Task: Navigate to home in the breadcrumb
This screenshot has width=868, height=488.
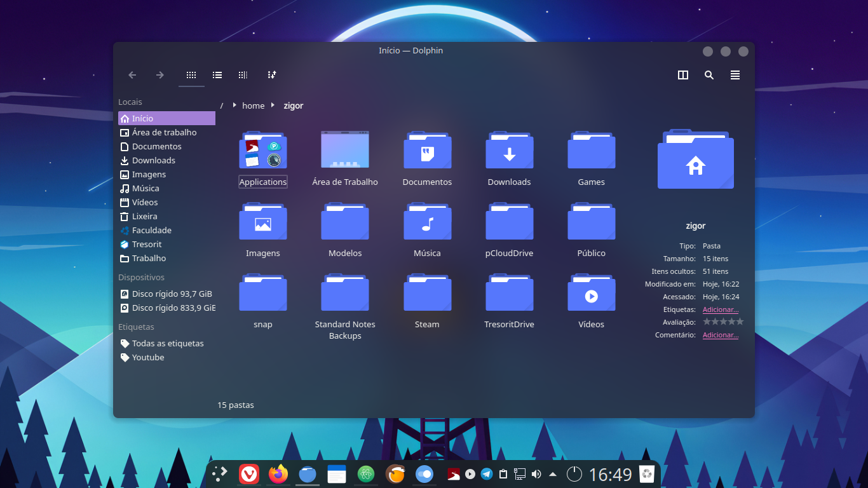Action: pos(253,105)
